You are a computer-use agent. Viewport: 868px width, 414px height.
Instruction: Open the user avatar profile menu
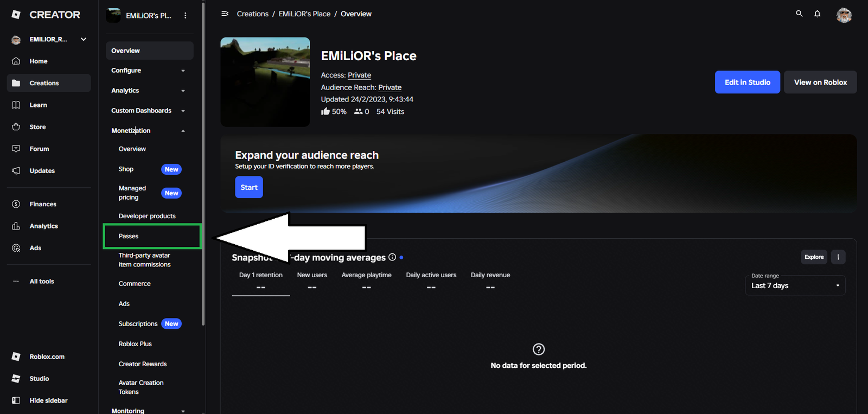coord(844,15)
